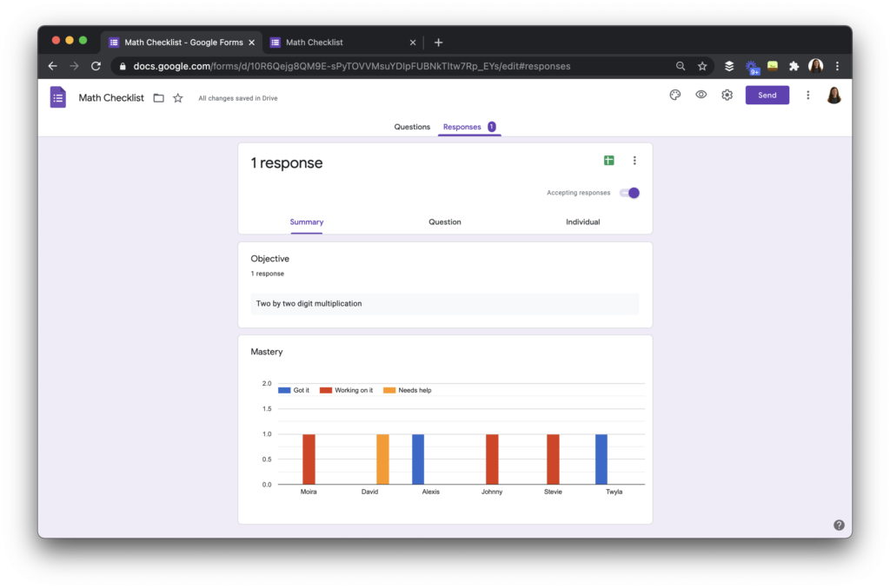Open Chrome's three-dot browser menu

coord(837,65)
